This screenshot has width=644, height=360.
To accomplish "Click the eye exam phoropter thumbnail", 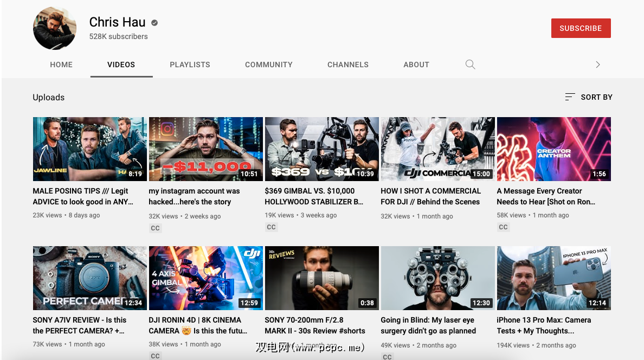I will click(x=438, y=278).
